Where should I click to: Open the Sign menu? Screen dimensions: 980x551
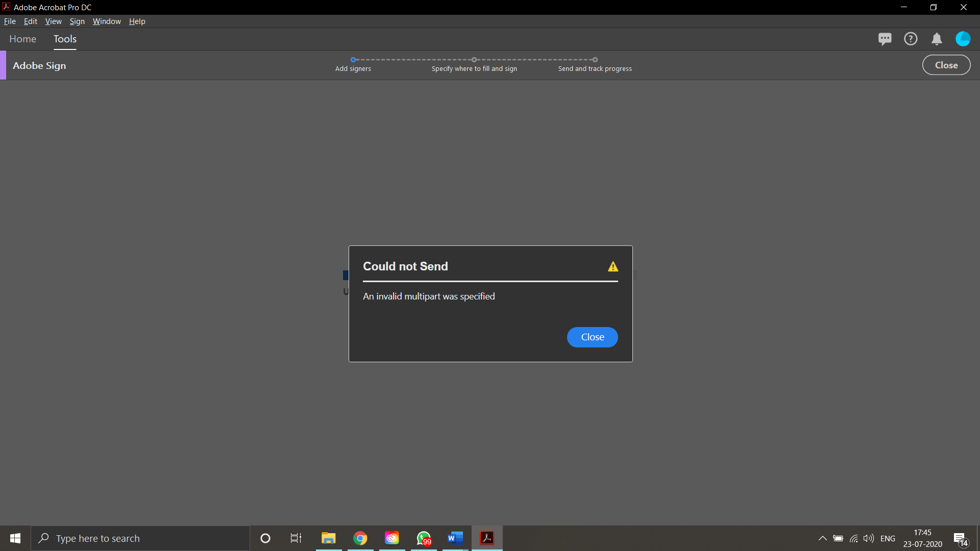pyautogui.click(x=77, y=21)
